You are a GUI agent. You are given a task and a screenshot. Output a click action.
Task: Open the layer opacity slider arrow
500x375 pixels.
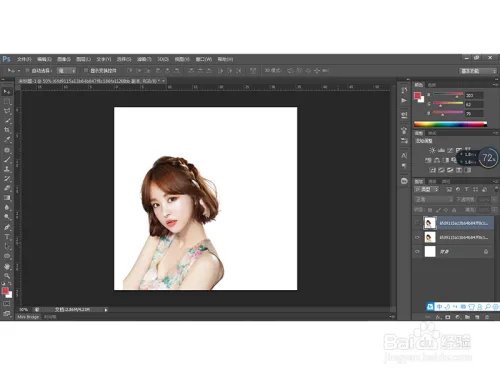tap(494, 200)
